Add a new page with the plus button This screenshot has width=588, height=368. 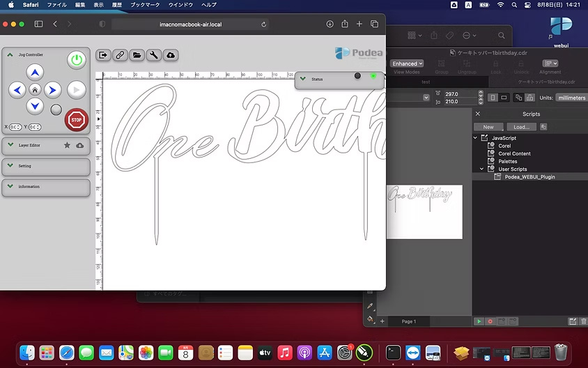click(x=382, y=321)
